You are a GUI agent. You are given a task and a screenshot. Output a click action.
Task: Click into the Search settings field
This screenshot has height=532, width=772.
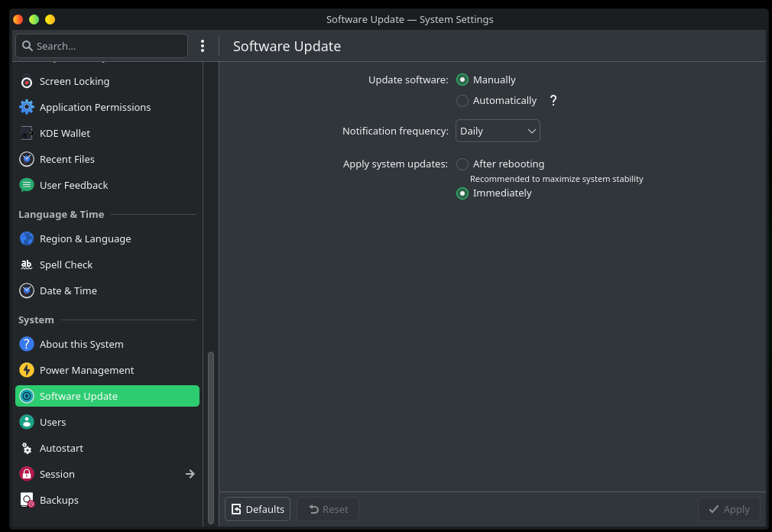tap(107, 46)
